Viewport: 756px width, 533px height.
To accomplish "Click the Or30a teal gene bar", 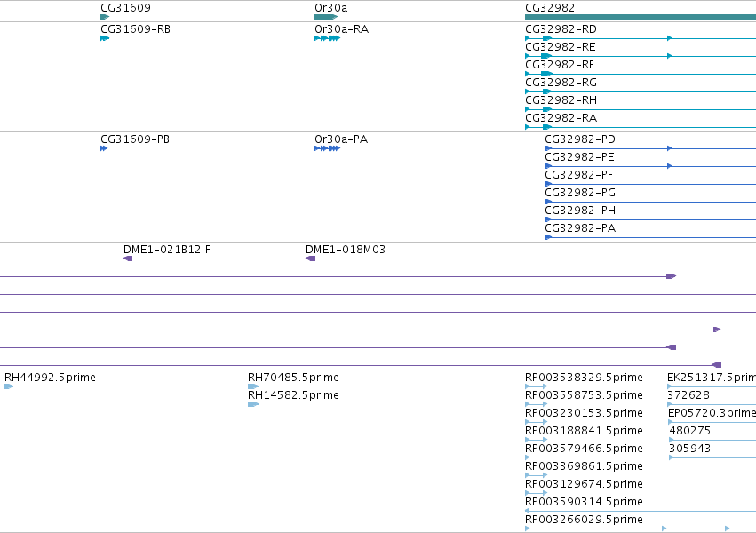I will click(326, 17).
